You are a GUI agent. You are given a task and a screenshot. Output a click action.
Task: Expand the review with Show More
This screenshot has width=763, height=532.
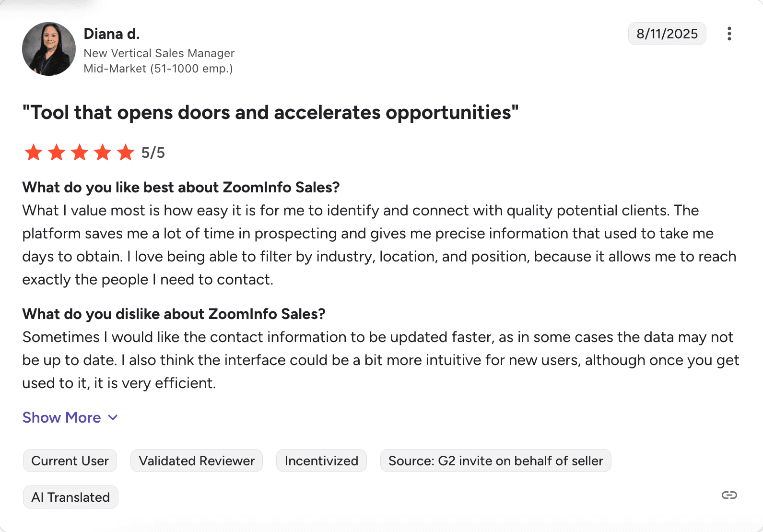pos(70,417)
